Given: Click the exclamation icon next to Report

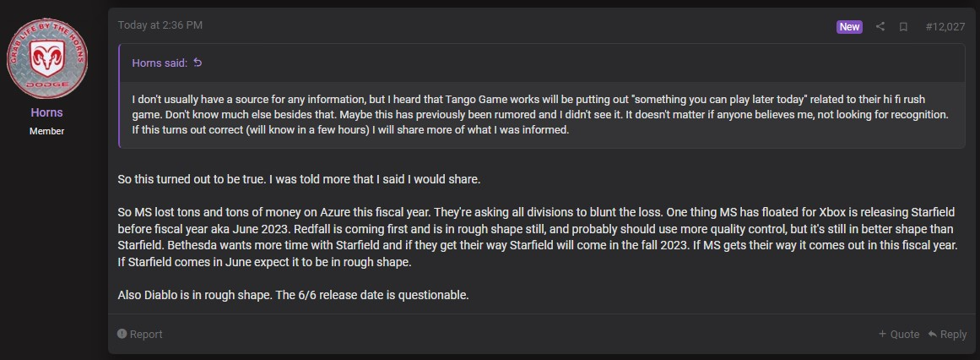Looking at the screenshot, I should pos(122,335).
